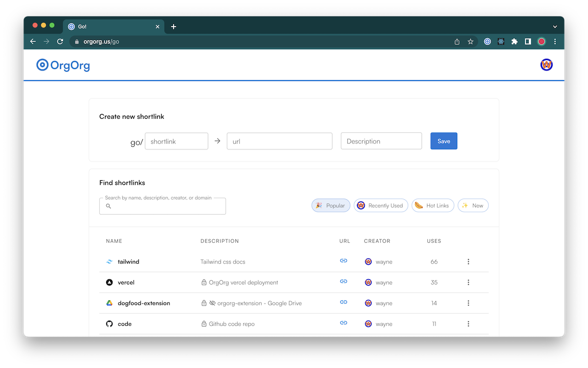Click the Save shortlink button

tap(443, 141)
